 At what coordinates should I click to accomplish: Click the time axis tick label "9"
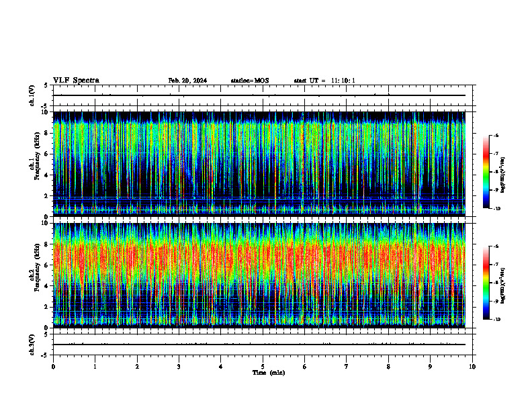coord(430,367)
